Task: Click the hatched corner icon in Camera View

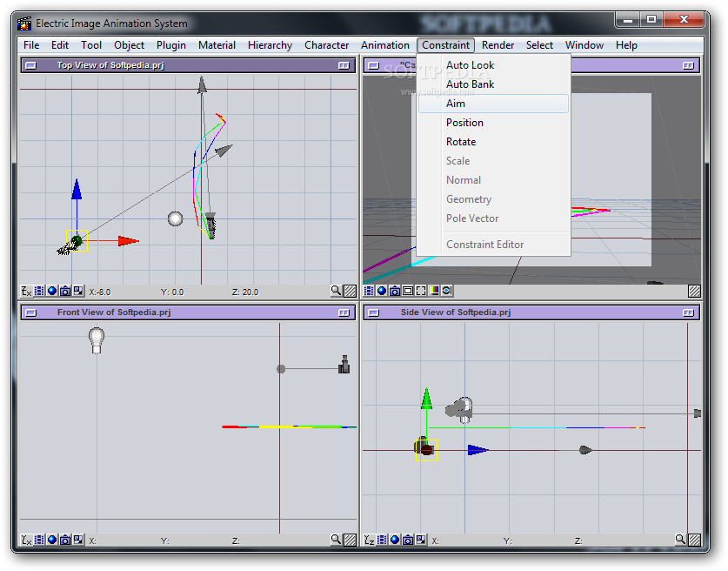Action: coord(695,292)
